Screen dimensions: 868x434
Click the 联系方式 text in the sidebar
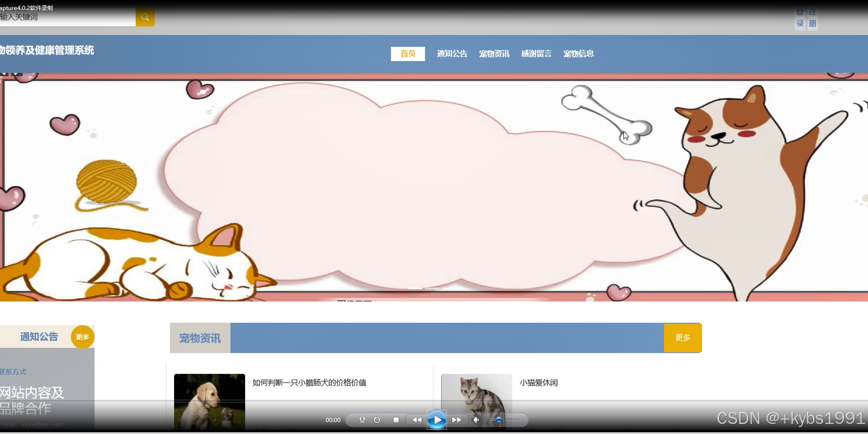point(13,372)
